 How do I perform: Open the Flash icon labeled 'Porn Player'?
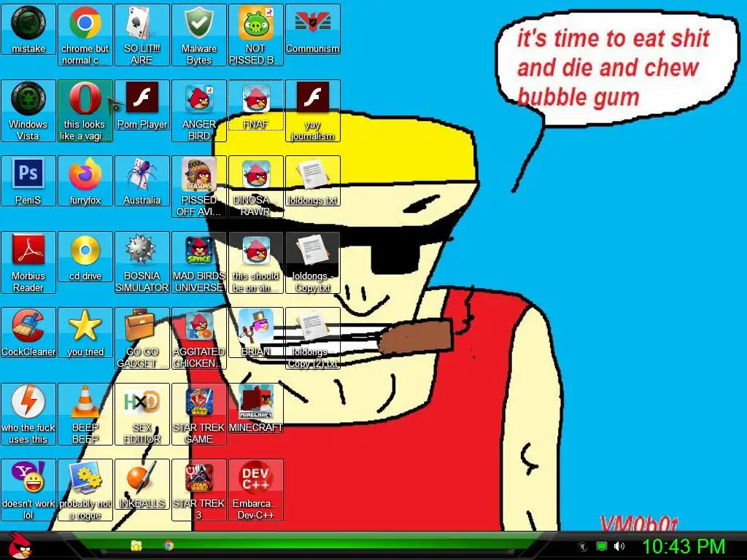[142, 105]
